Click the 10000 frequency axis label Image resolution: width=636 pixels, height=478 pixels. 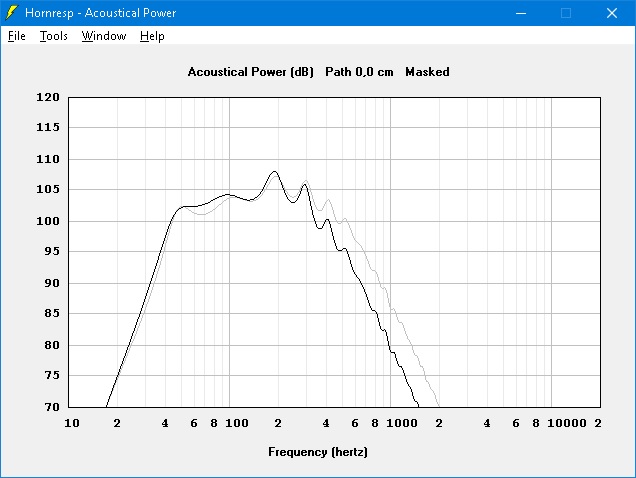click(567, 423)
